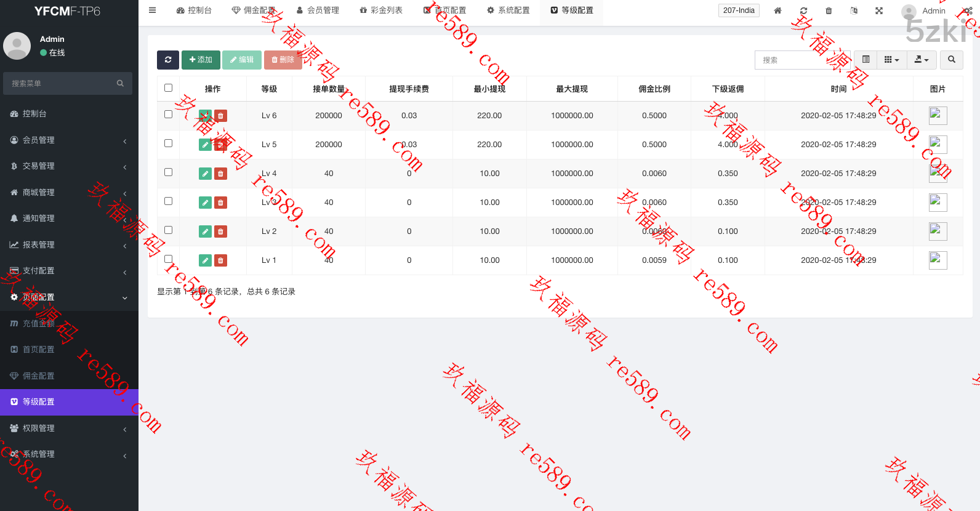This screenshot has width=980, height=511.
Task: Delete the Lv 2 row
Action: pyautogui.click(x=220, y=231)
